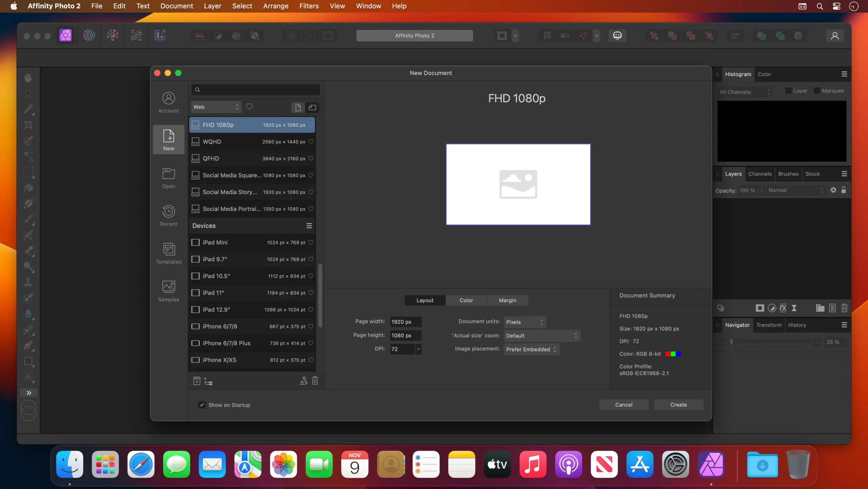868x489 pixels.
Task: Click the Cancel button to dismiss dialog
Action: point(624,404)
